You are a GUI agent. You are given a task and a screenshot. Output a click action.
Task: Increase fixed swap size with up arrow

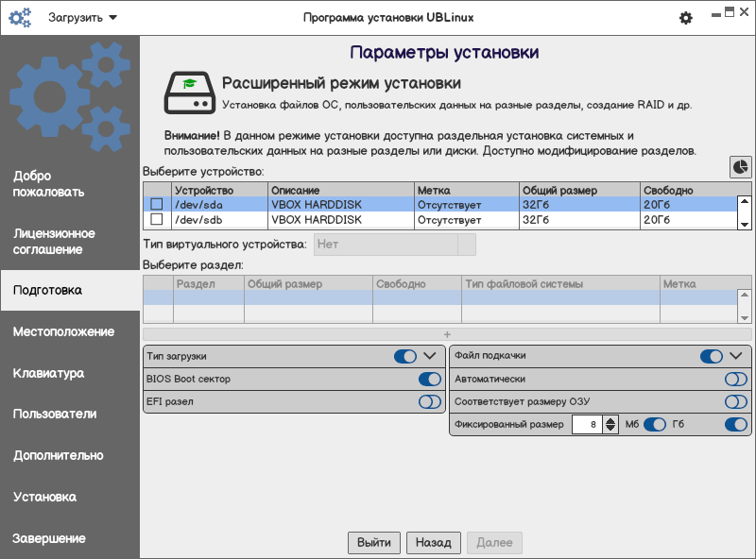(610, 420)
